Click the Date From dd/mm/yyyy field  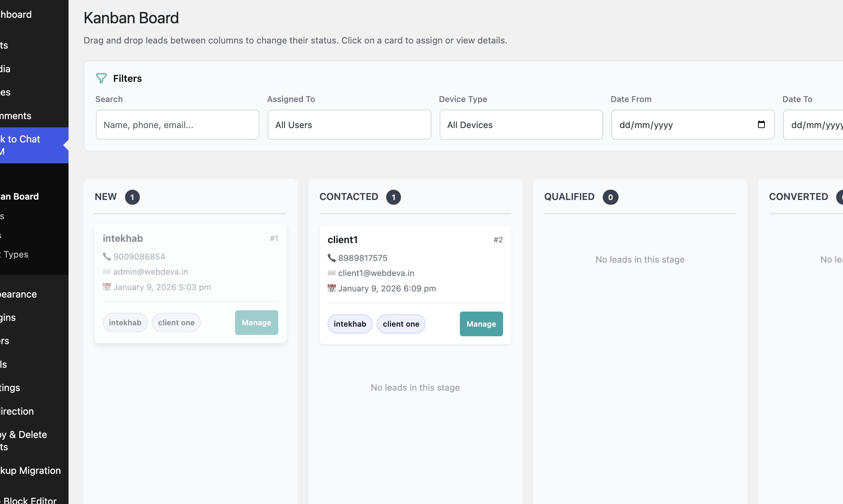click(682, 125)
